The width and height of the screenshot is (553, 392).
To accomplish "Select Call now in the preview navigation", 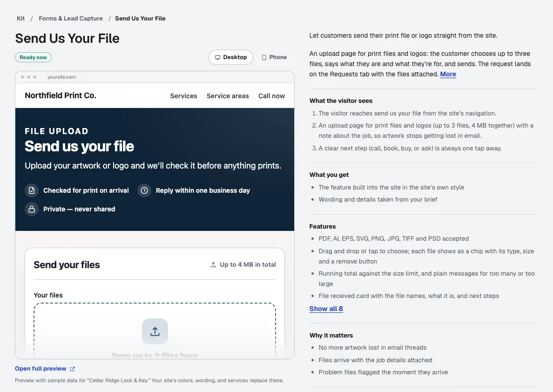I will click(271, 96).
